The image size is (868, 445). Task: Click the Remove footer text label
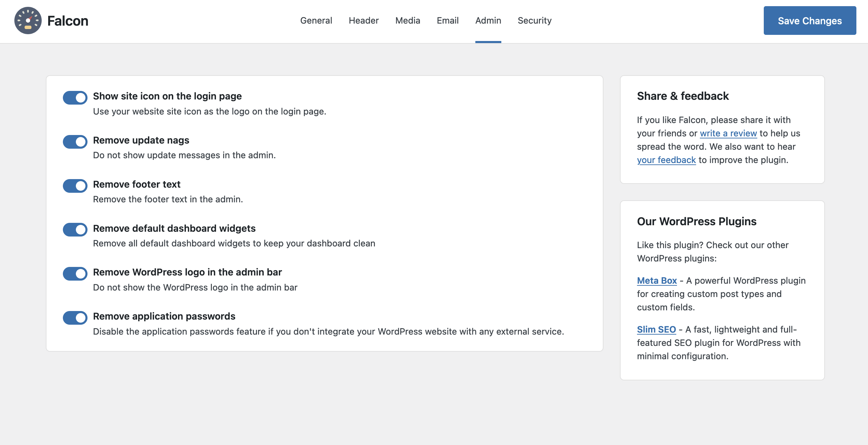point(137,184)
